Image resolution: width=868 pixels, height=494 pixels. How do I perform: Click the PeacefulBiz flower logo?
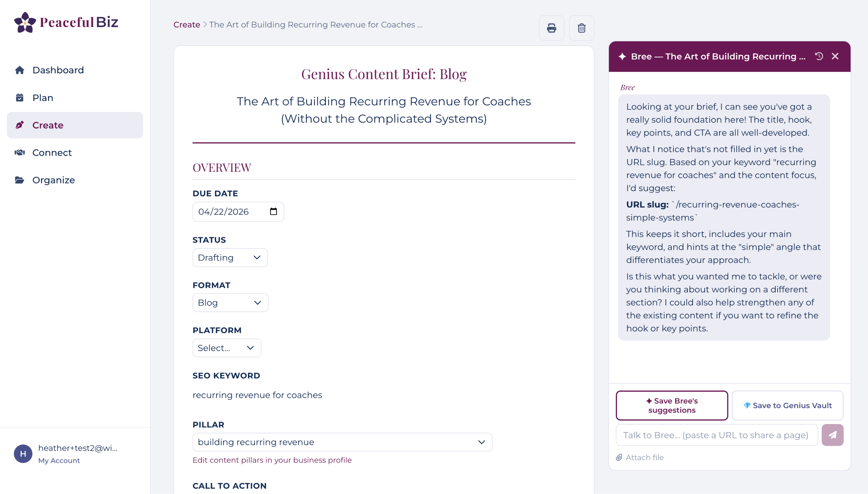coord(25,22)
